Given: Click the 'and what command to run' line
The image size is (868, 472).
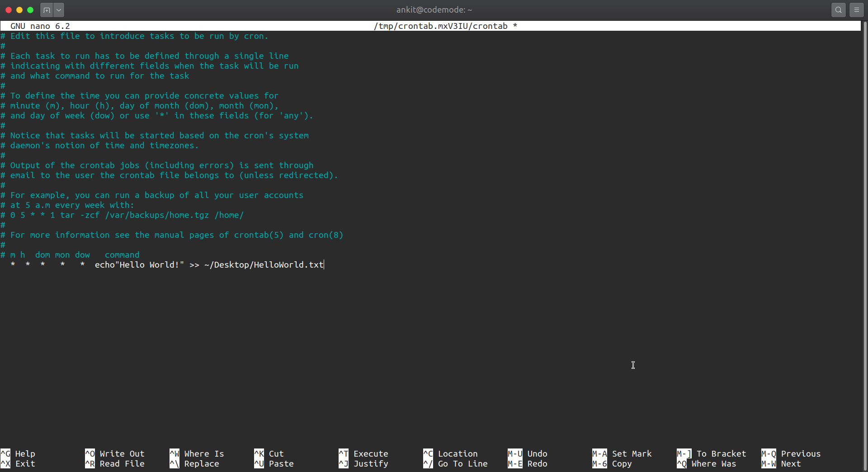Looking at the screenshot, I should [x=95, y=76].
